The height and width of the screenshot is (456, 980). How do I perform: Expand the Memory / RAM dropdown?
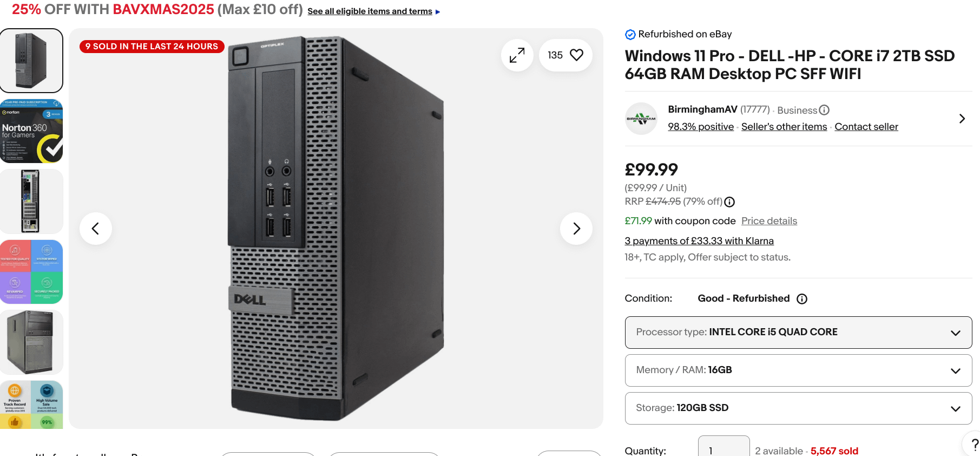pos(798,370)
